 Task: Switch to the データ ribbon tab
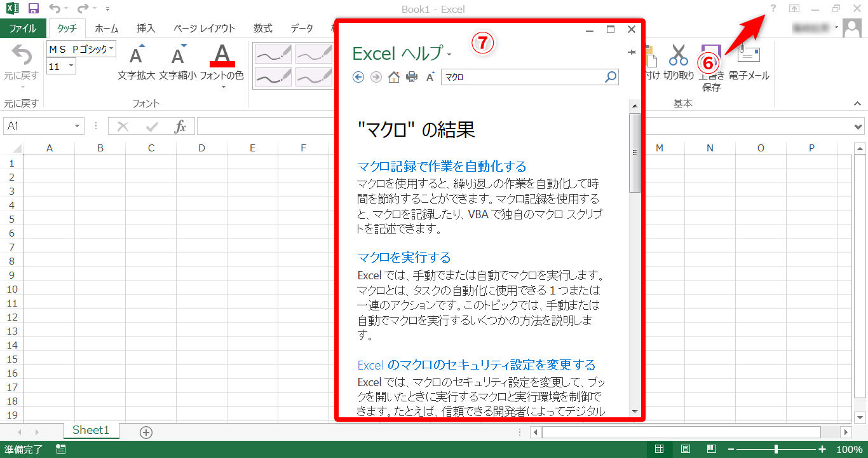302,28
